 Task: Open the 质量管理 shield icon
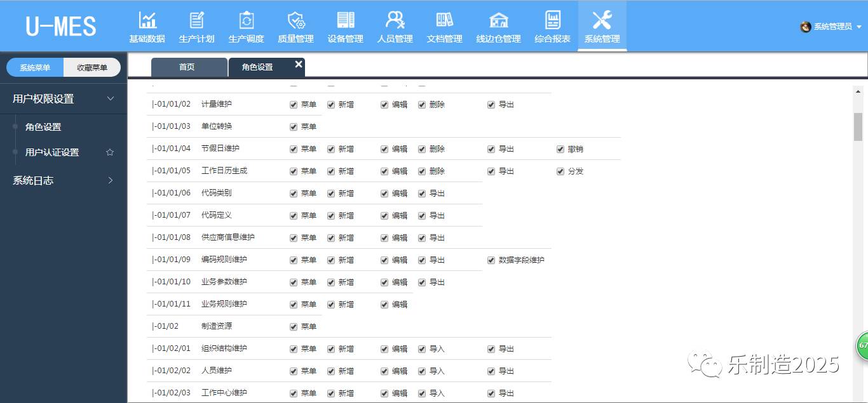(296, 21)
